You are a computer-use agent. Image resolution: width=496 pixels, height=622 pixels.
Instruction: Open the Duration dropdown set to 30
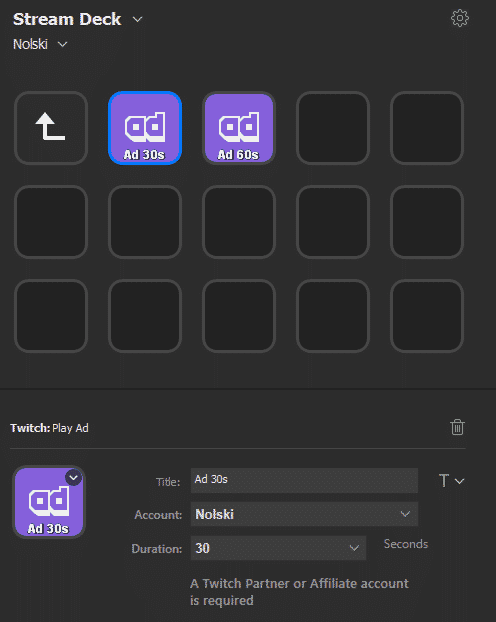click(278, 548)
